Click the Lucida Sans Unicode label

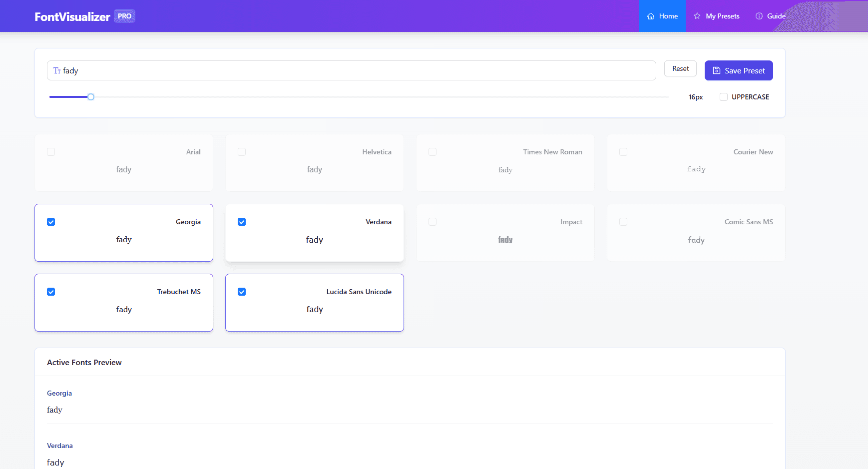[359, 292]
